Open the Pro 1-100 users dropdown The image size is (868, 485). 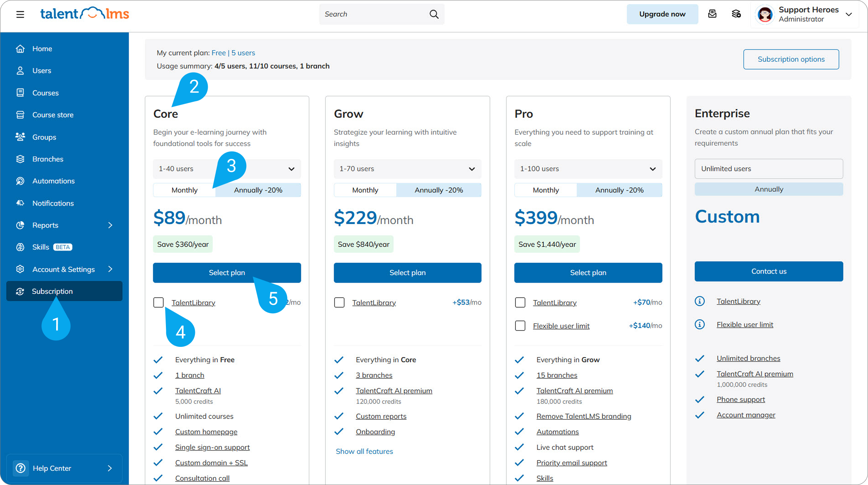(x=588, y=169)
